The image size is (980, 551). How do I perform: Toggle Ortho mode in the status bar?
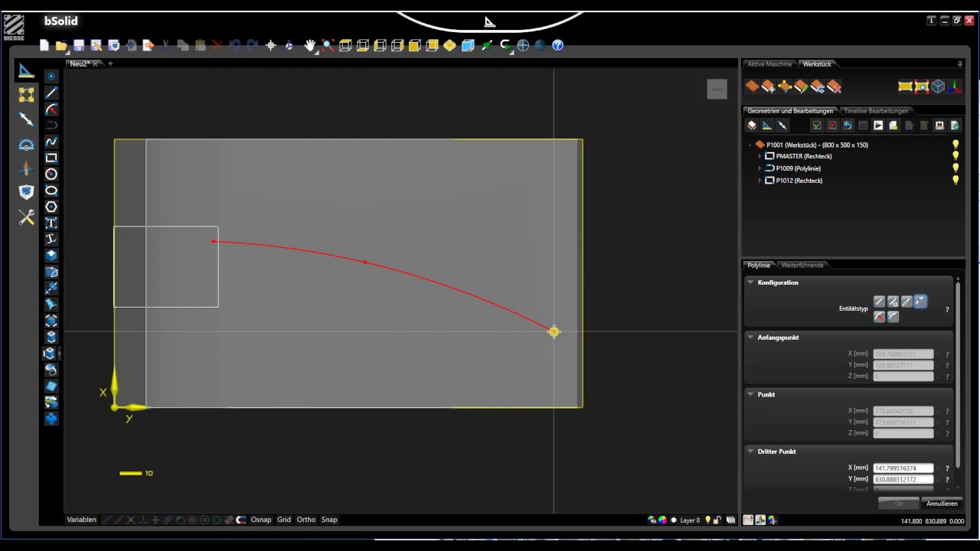pos(306,520)
